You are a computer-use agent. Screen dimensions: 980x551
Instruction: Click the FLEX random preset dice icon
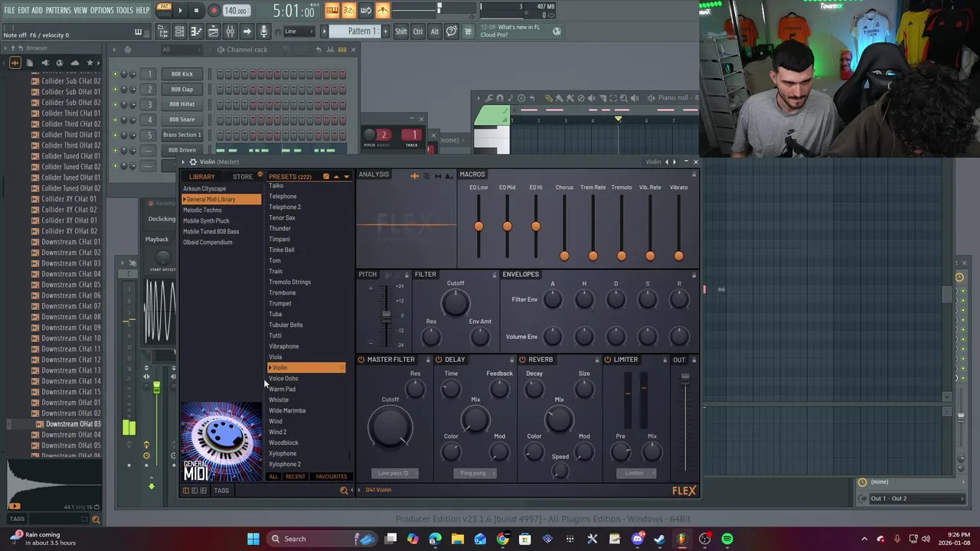(326, 177)
